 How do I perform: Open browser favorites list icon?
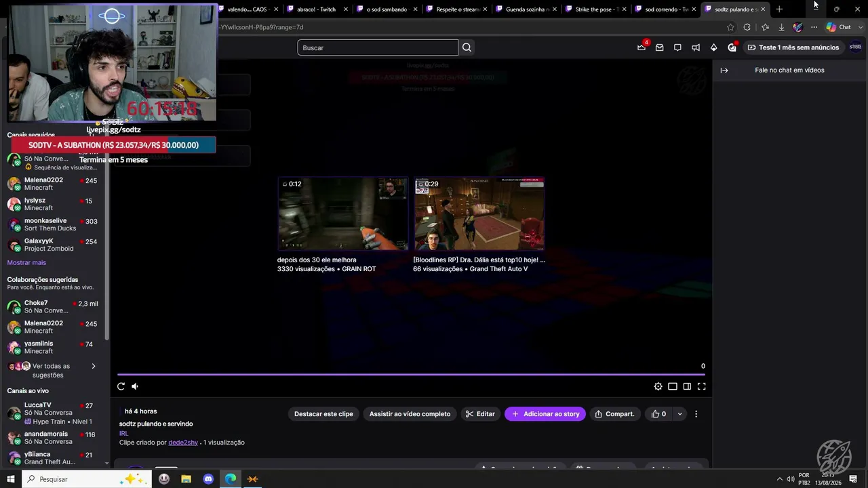pyautogui.click(x=765, y=27)
